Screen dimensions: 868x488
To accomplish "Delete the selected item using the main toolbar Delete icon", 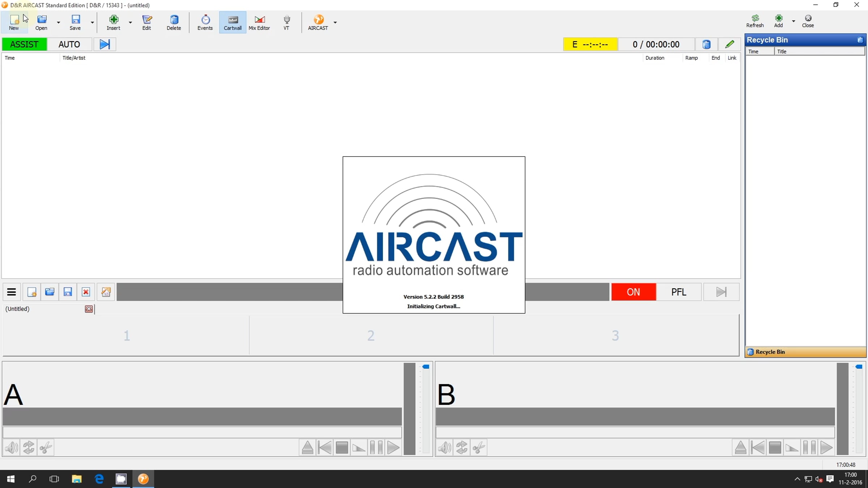I will coord(174,22).
